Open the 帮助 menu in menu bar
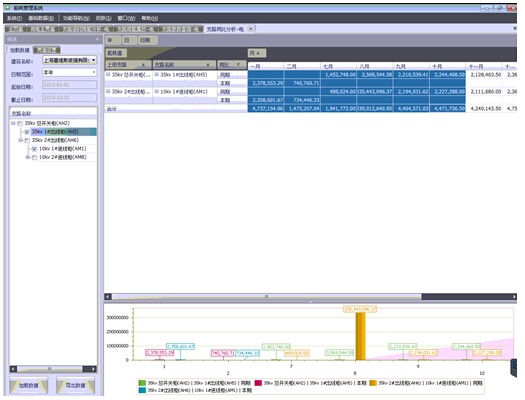The image size is (525, 400). 149,18
